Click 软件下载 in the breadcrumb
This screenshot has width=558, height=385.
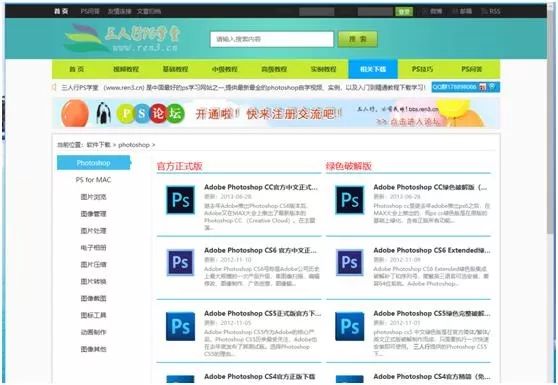pyautogui.click(x=99, y=145)
